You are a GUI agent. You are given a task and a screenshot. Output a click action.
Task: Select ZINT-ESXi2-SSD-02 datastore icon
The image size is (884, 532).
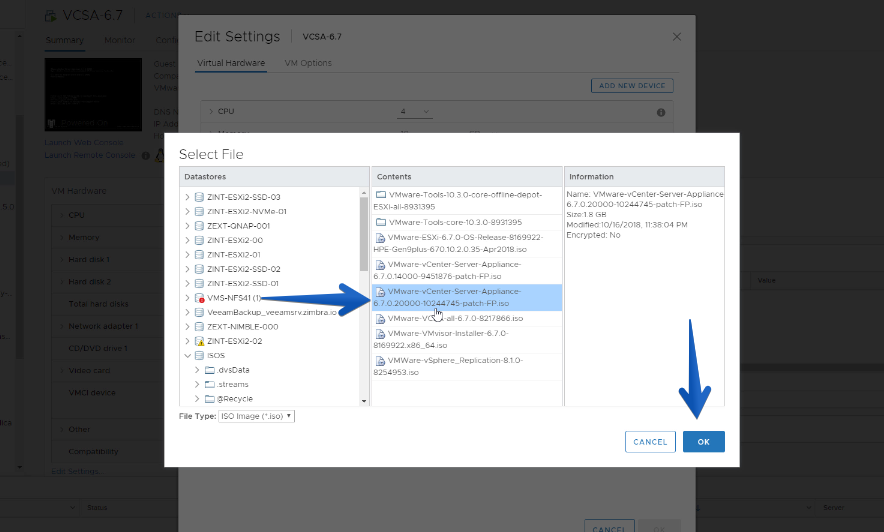pyautogui.click(x=199, y=269)
